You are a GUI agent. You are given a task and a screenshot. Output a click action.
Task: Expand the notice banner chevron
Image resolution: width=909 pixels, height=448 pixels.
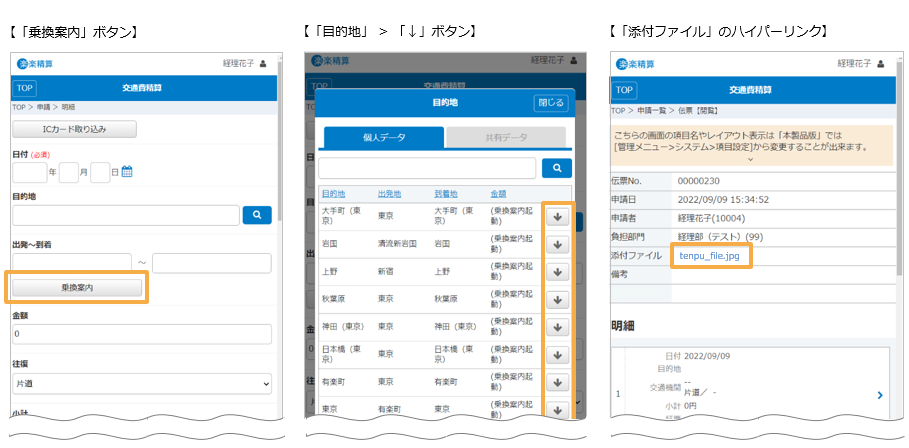750,160
